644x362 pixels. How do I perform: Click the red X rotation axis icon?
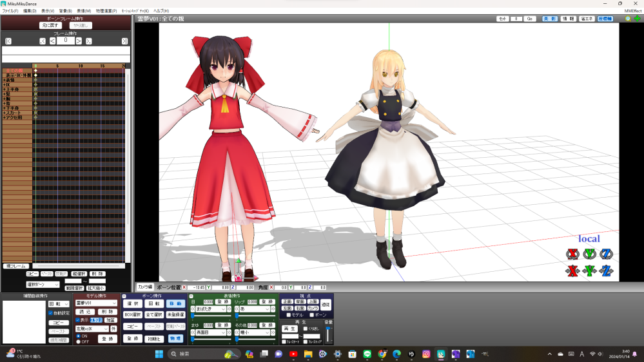point(572,254)
